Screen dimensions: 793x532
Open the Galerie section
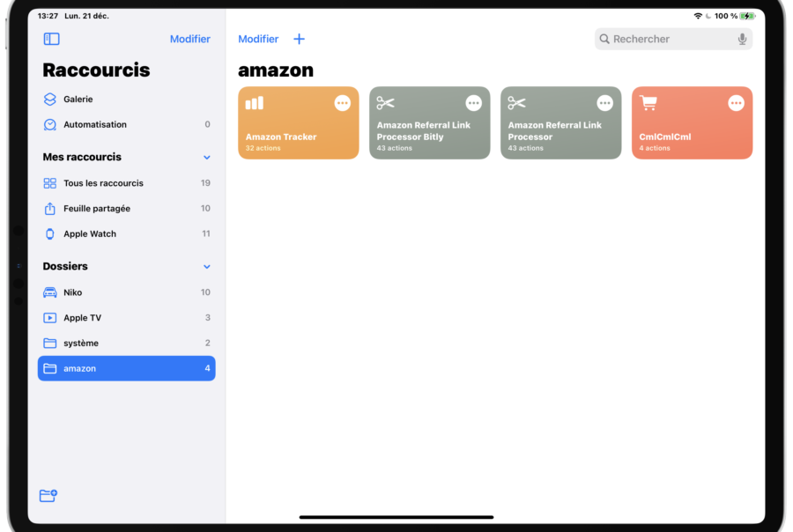pos(126,100)
